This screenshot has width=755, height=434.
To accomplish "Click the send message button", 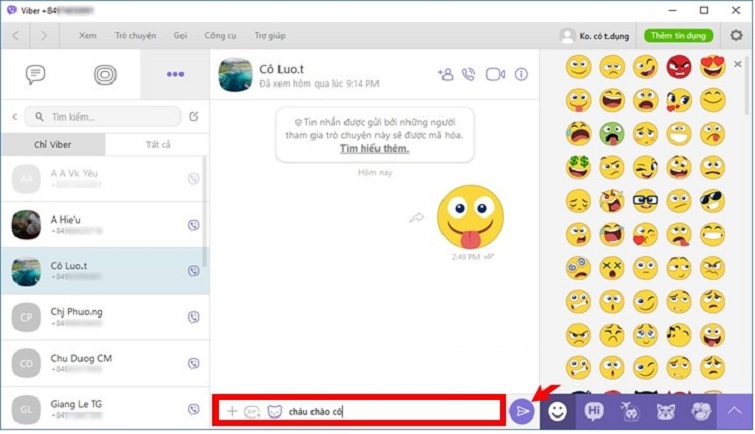I will tap(521, 410).
